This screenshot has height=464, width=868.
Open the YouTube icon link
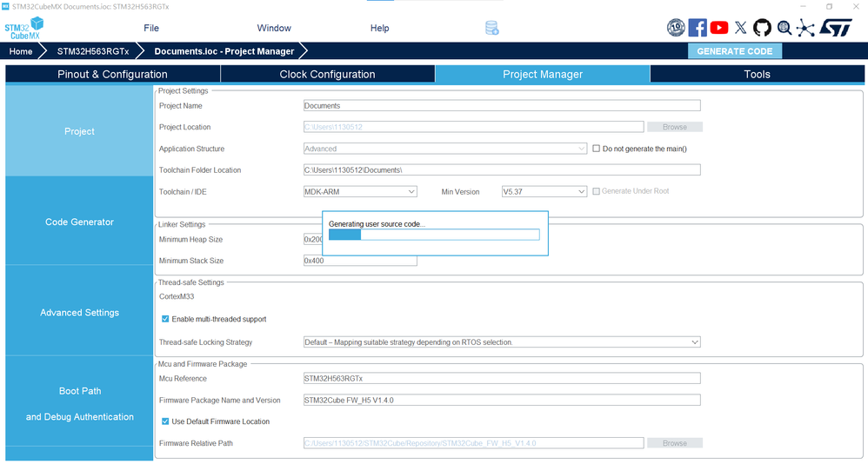(x=719, y=28)
